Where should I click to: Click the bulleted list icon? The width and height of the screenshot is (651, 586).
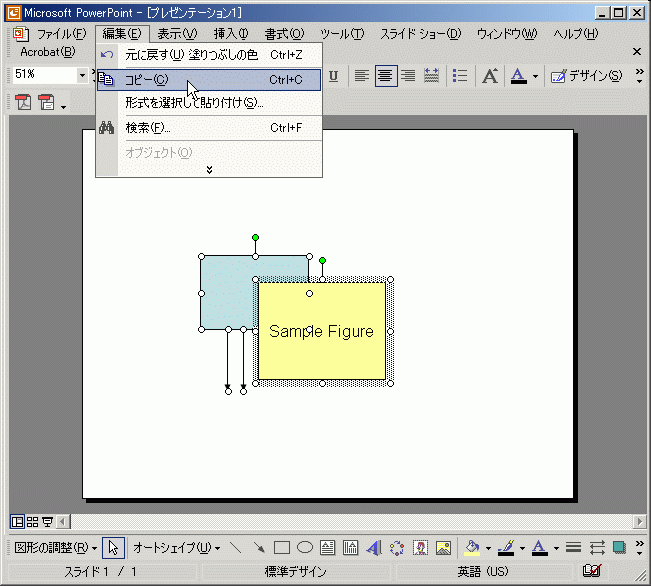(x=460, y=76)
